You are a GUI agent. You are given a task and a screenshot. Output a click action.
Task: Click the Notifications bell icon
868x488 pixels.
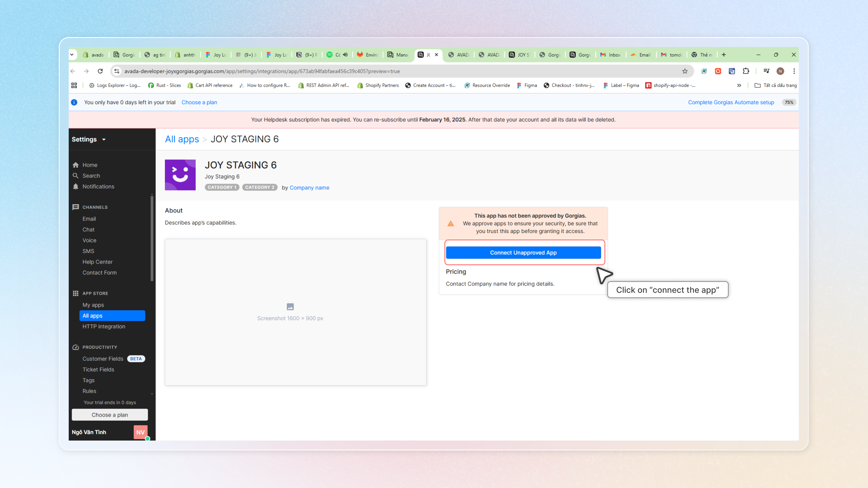(75, 186)
